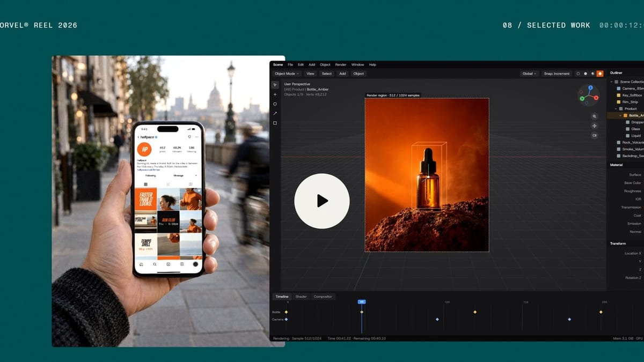
Task: Click the last Bottle keyframe diamond
Action: pyautogui.click(x=601, y=312)
